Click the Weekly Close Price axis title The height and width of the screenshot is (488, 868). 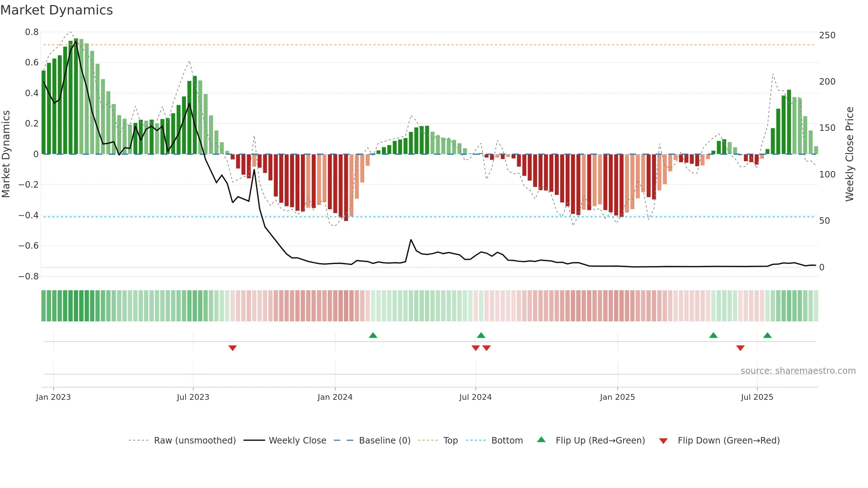tap(849, 154)
